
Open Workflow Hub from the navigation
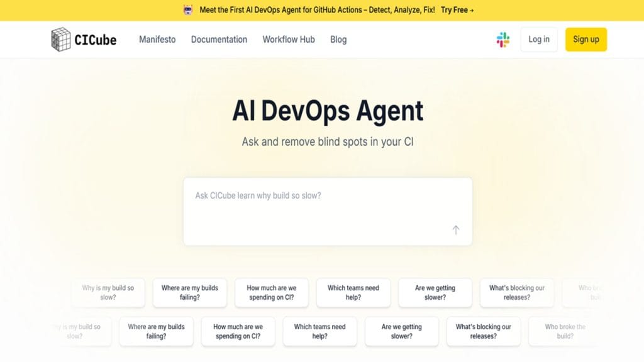tap(289, 40)
